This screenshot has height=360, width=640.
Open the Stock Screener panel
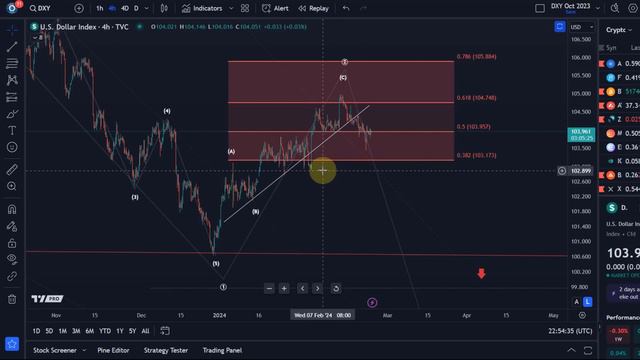[55, 350]
